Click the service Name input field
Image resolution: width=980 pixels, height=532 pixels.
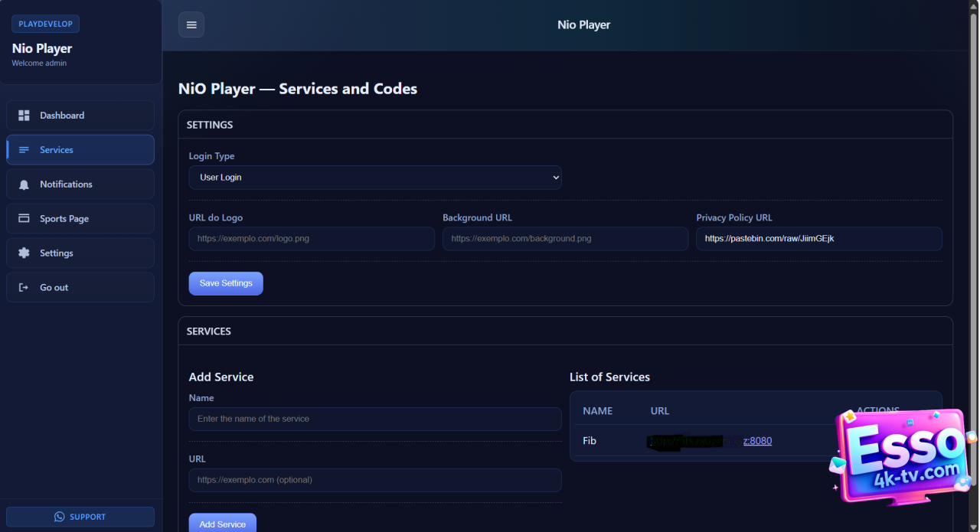374,419
